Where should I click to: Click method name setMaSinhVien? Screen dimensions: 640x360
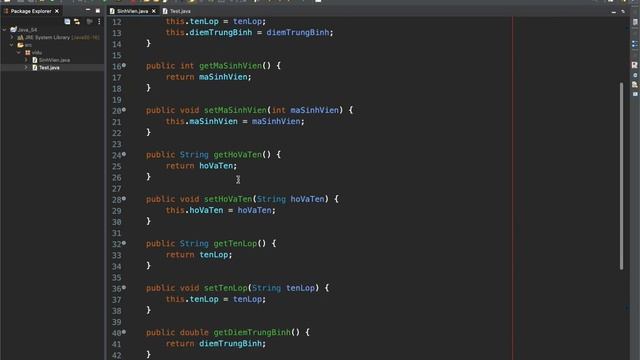coord(235,110)
